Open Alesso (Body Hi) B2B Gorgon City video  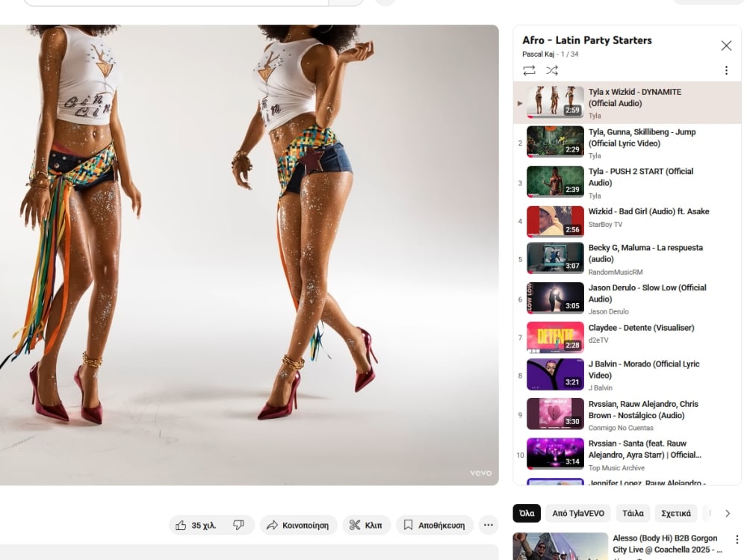(667, 544)
